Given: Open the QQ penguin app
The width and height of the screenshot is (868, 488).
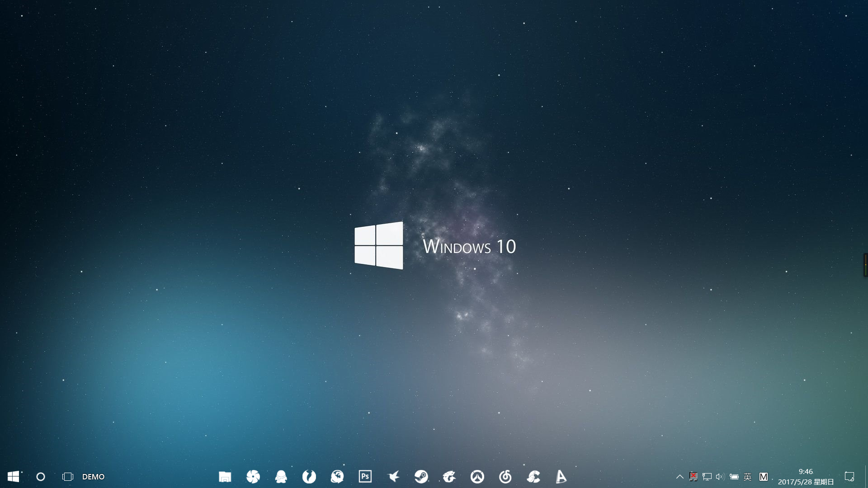Looking at the screenshot, I should click(x=281, y=476).
